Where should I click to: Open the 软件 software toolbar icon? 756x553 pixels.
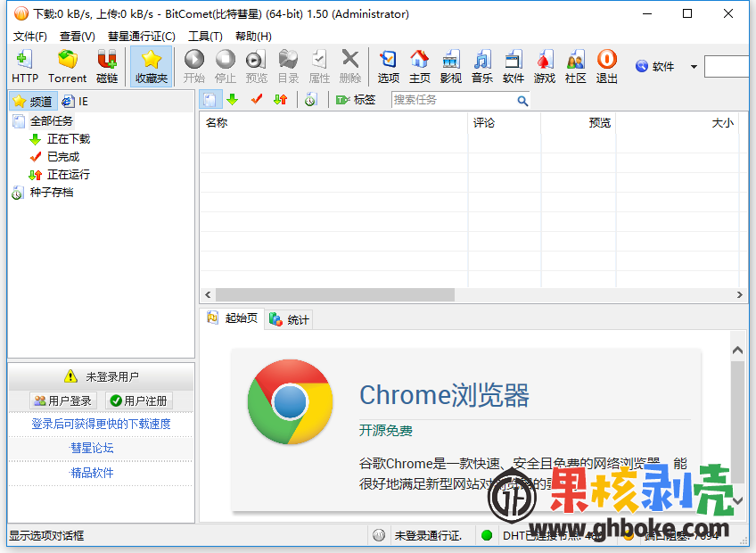(513, 67)
